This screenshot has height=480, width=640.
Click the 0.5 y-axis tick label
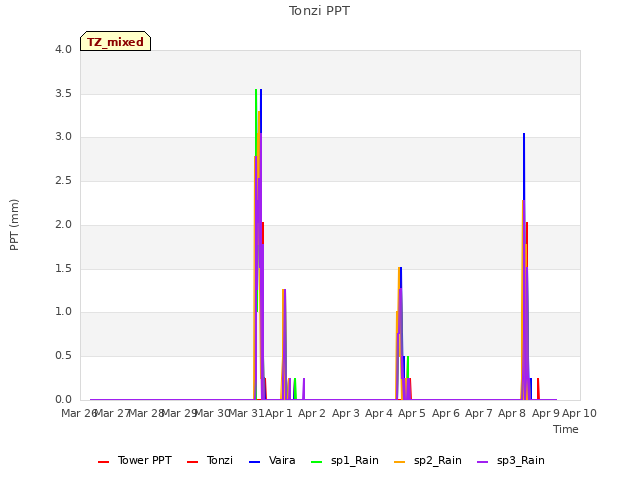tap(63, 356)
